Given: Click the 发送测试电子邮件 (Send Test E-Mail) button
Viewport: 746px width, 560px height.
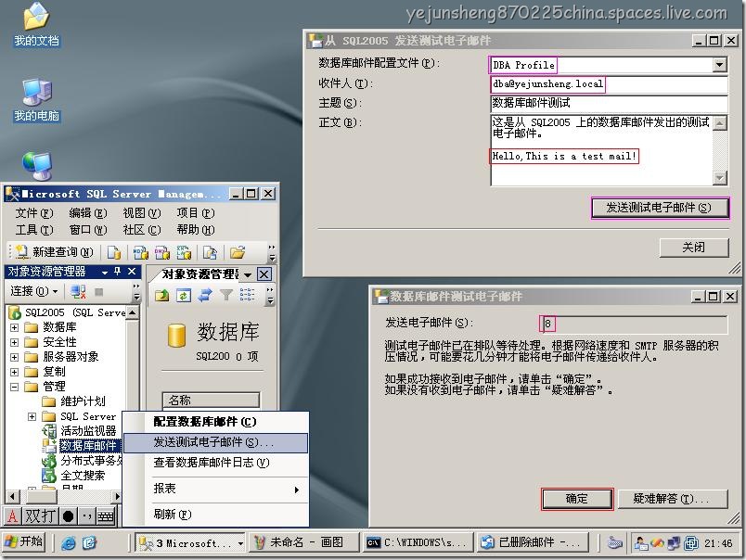Looking at the screenshot, I should coord(660,208).
